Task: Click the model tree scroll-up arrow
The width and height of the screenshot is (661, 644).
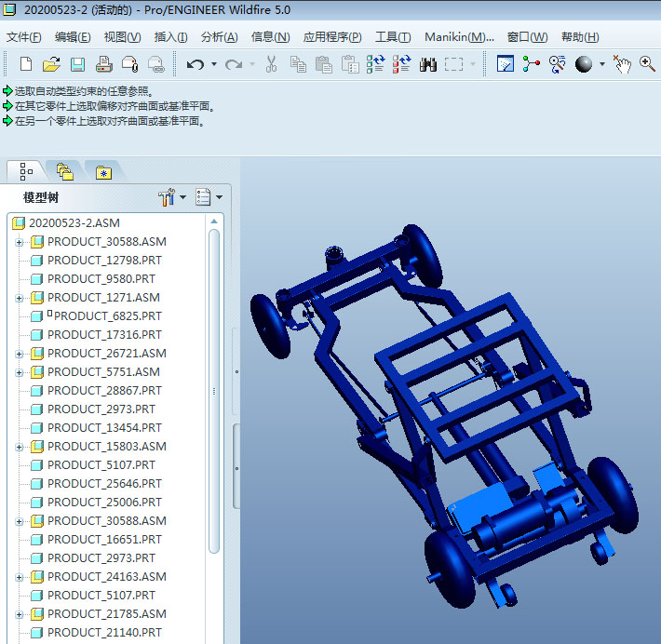Action: (x=214, y=221)
